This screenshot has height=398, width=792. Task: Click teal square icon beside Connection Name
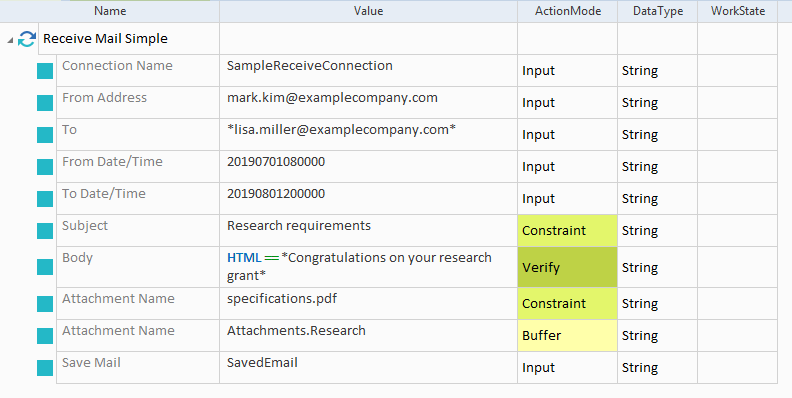(x=45, y=71)
